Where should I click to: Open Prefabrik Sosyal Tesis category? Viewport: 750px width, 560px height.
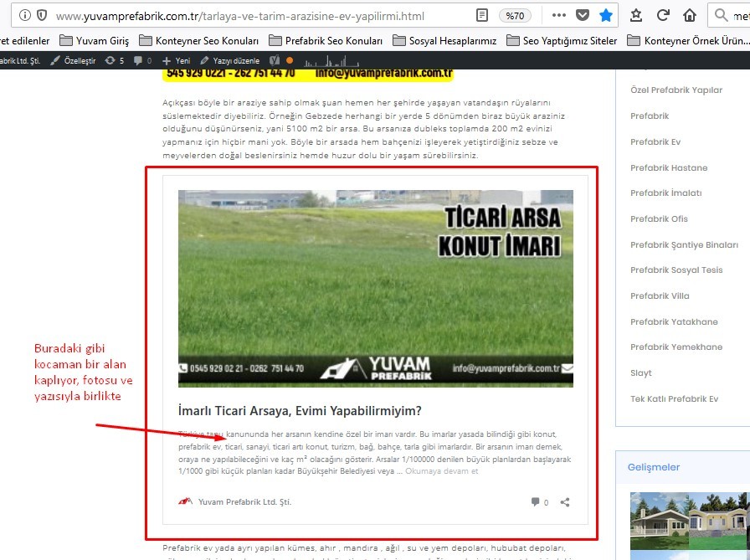(676, 270)
